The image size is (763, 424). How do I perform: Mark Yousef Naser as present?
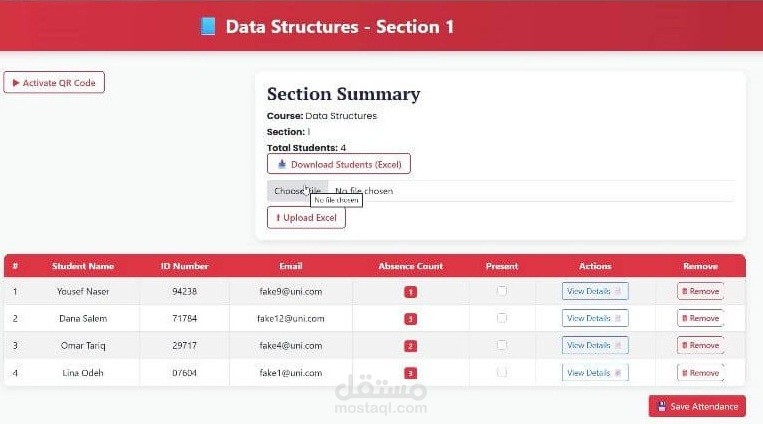[502, 291]
